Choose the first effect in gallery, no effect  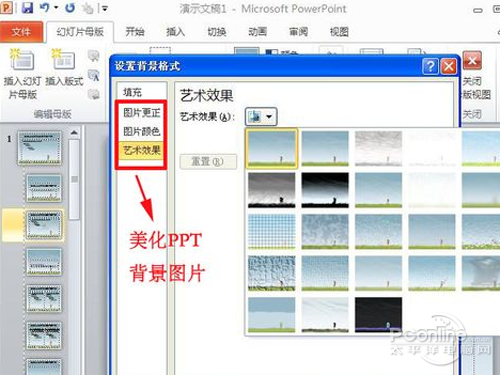[x=271, y=148]
